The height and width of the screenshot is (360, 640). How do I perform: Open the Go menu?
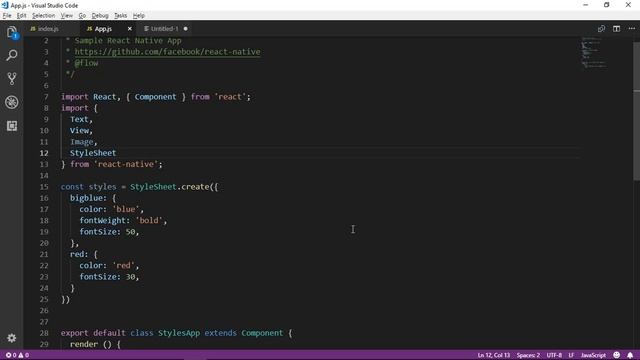pyautogui.click(x=82, y=16)
